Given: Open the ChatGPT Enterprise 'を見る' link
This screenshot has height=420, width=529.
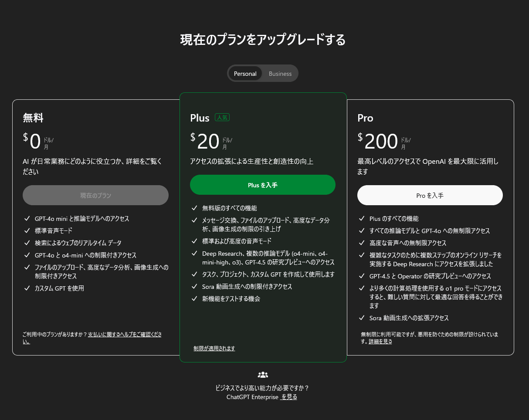Looking at the screenshot, I should 289,397.
